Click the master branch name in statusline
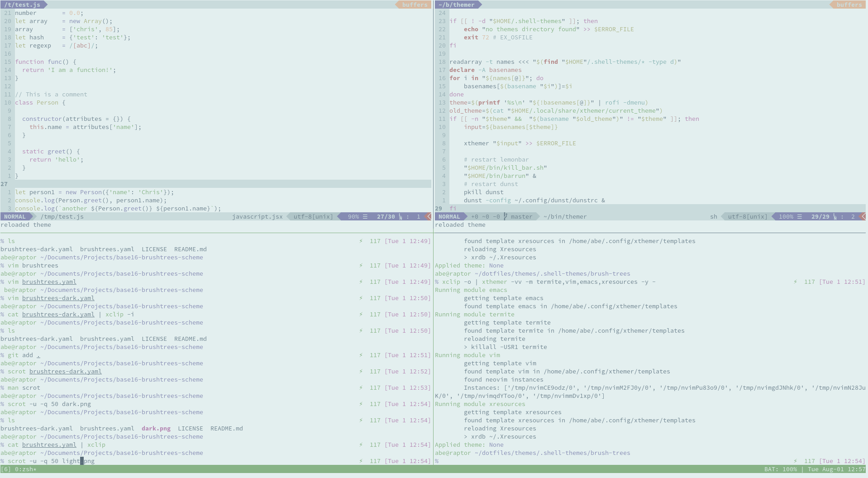This screenshot has height=478, width=868. 521,216
